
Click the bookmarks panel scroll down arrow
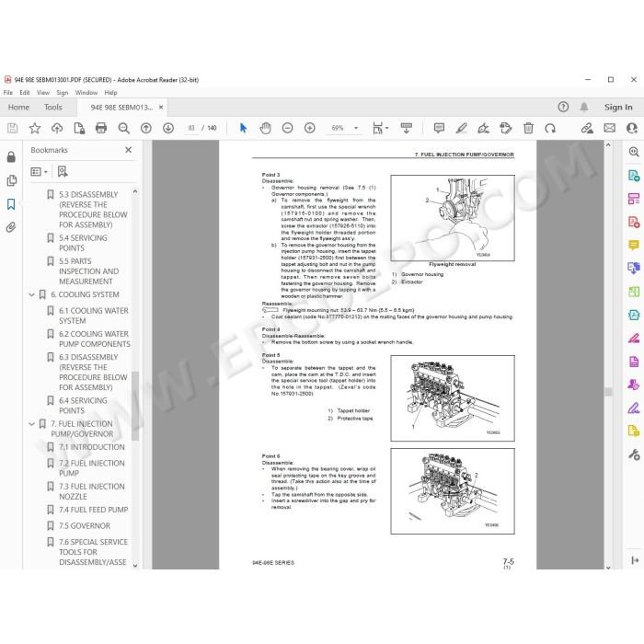[x=135, y=565]
